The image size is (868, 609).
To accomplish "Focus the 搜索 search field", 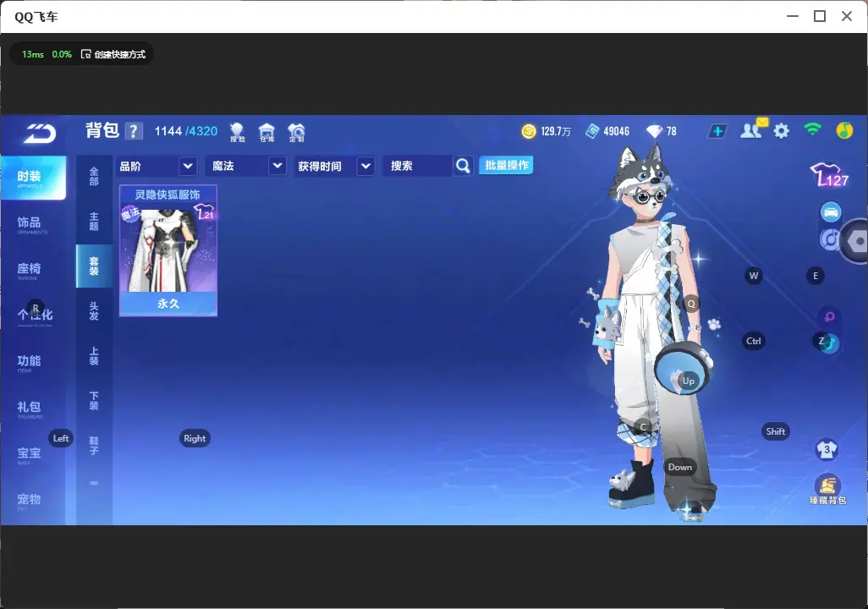I will point(418,166).
